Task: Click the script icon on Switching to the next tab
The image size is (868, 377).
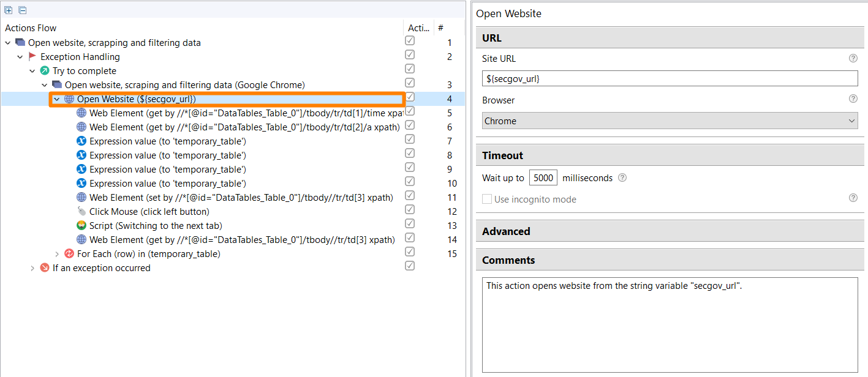Action: tap(81, 226)
